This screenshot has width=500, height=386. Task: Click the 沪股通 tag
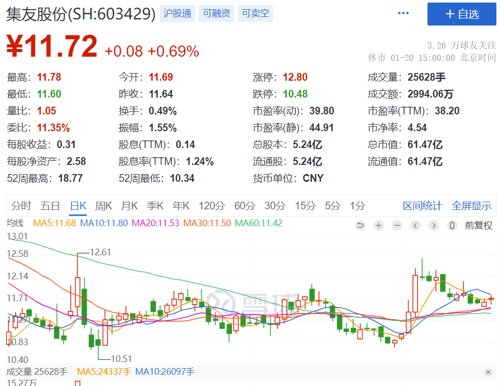coord(177,13)
